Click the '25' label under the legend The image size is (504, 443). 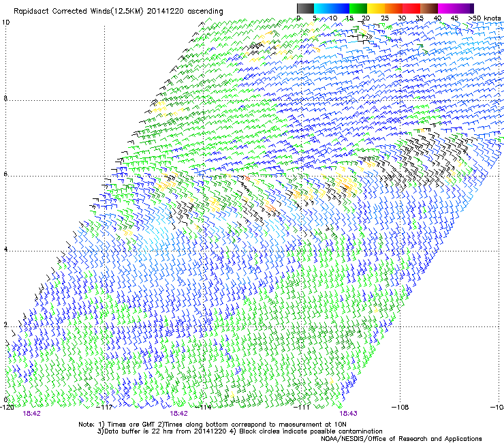(x=385, y=18)
